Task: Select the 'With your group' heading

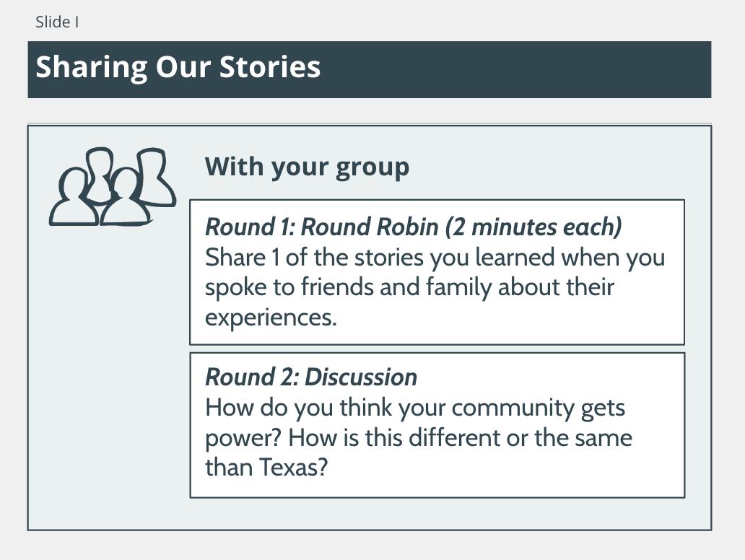Action: click(x=307, y=167)
